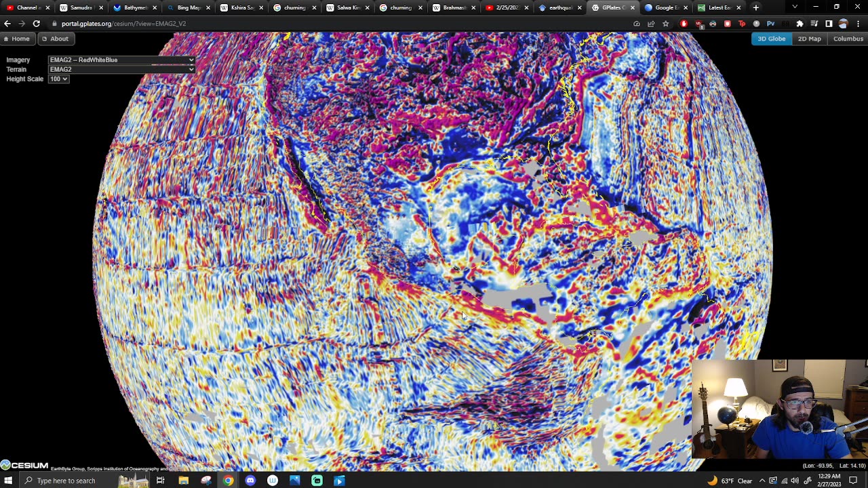Viewport: 868px width, 488px height.
Task: Switch to 2D Map view
Action: click(x=809, y=39)
